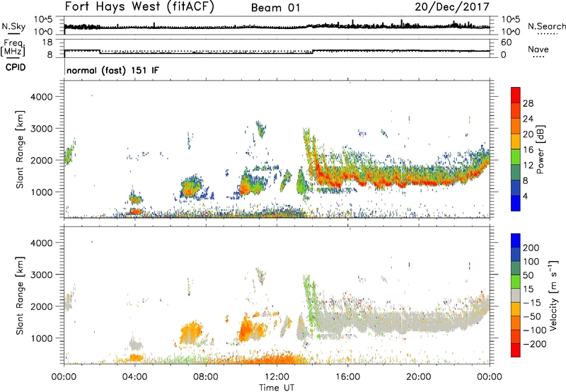The height and width of the screenshot is (392, 566).
Task: Pick the dark blue top segment of Velocity colorbar
Action: coord(516,241)
